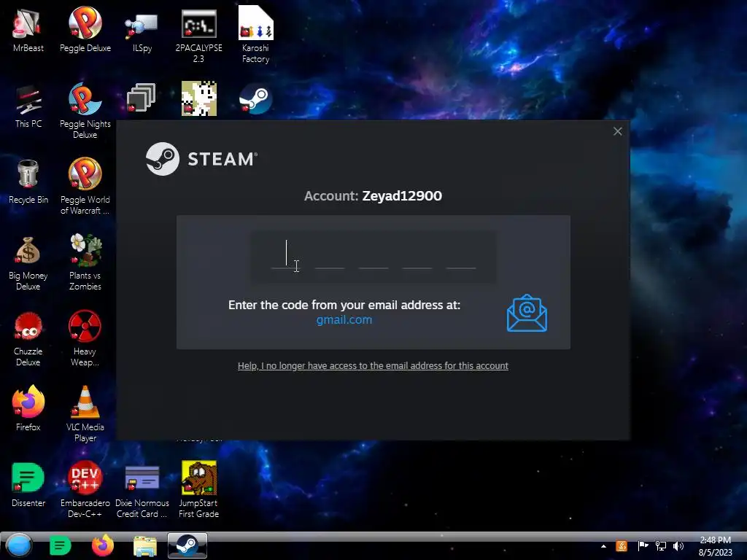Select Peggle World of Warcraft icon

(x=85, y=187)
